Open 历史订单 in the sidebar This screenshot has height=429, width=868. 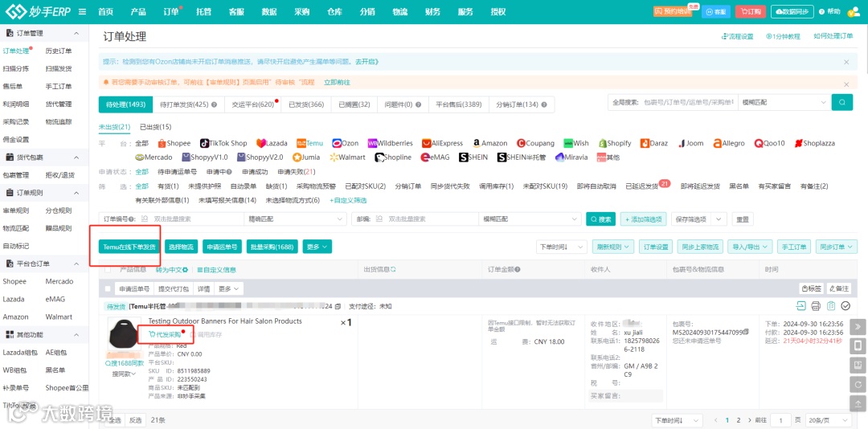coord(59,51)
